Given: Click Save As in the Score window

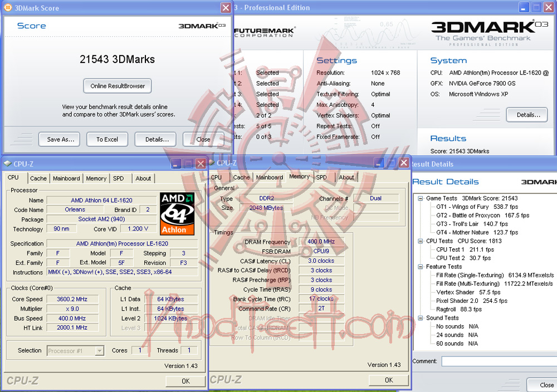Looking at the screenshot, I should (x=60, y=139).
